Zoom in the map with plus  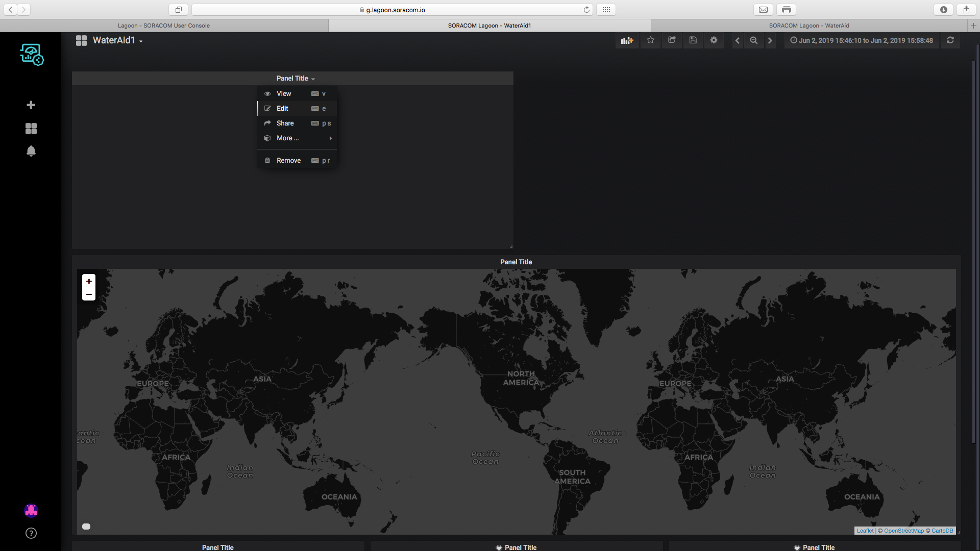(x=89, y=281)
